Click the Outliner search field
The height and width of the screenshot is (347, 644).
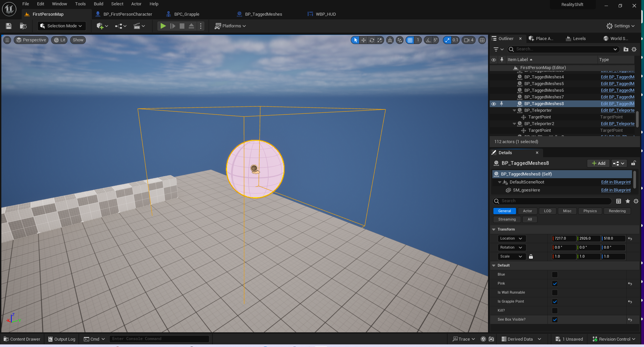(563, 49)
